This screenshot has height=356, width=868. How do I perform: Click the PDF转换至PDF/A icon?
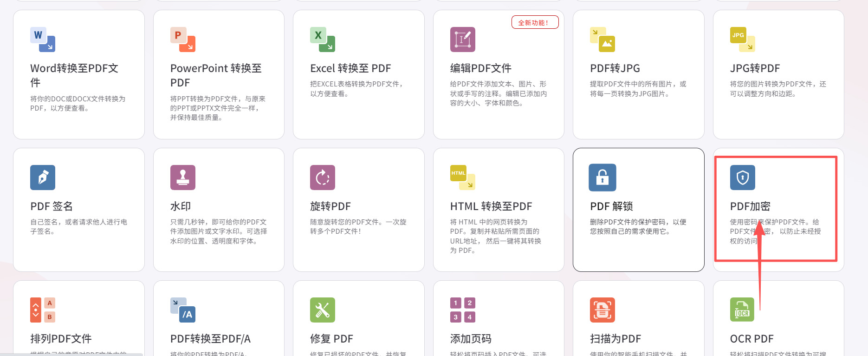click(183, 310)
